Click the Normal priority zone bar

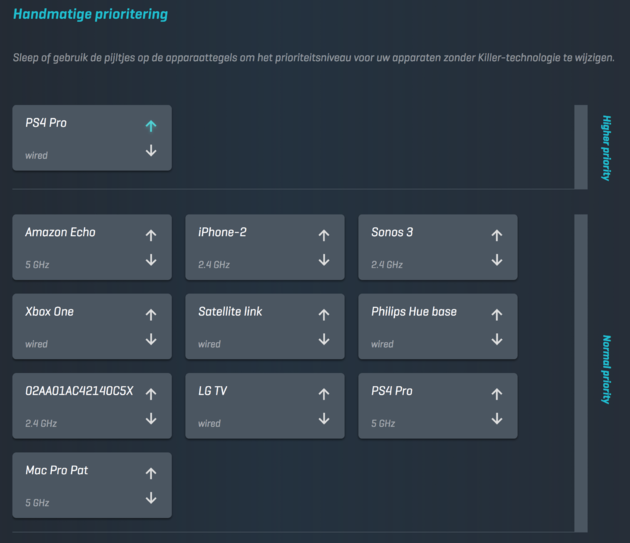coord(581,373)
